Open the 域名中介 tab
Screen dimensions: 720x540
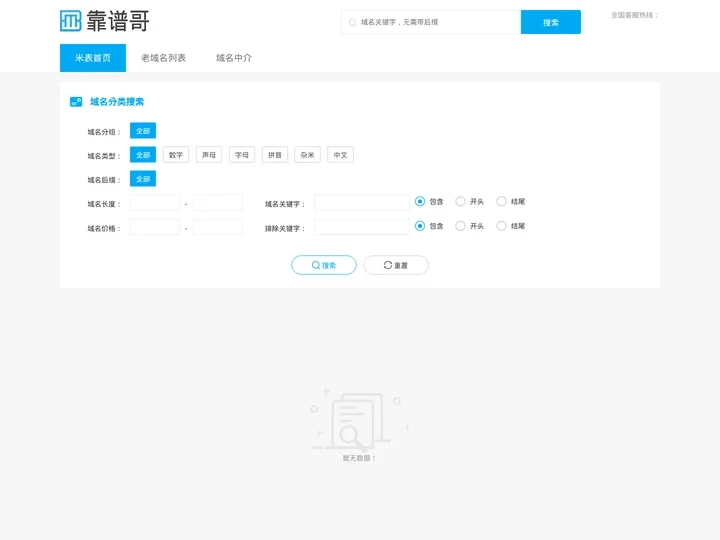pos(234,58)
